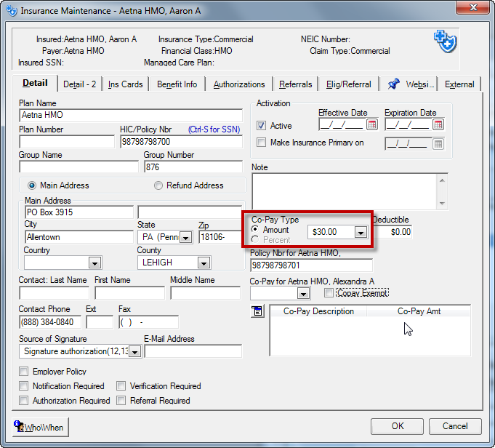Click the Co-Pay Description column header
Viewport: 495px width, 448px height.
tap(318, 311)
